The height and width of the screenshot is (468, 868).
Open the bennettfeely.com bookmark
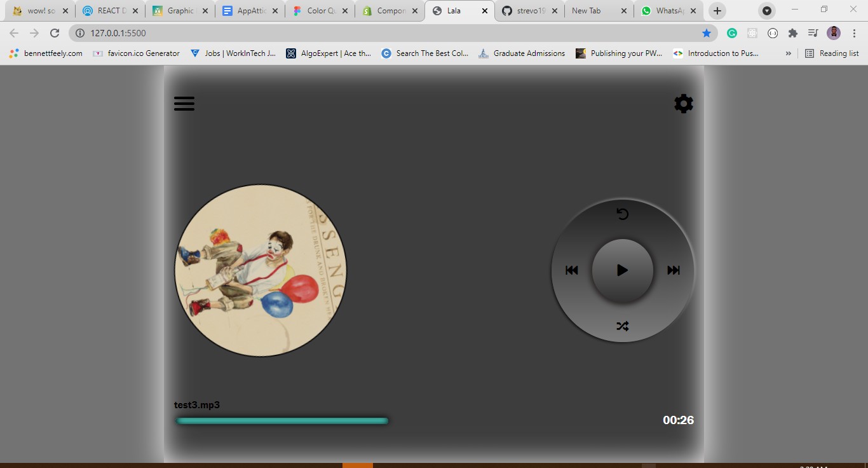[46, 53]
